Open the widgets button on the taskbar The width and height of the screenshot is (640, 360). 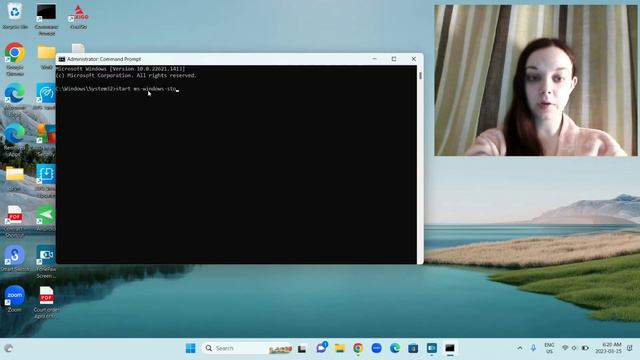coord(9,348)
